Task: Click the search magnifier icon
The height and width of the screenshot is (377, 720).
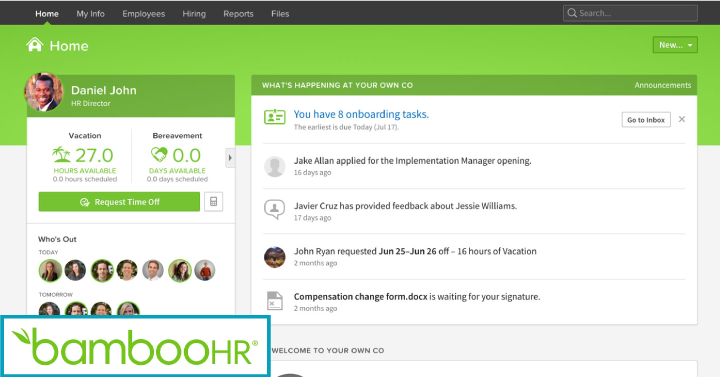Action: tap(572, 13)
